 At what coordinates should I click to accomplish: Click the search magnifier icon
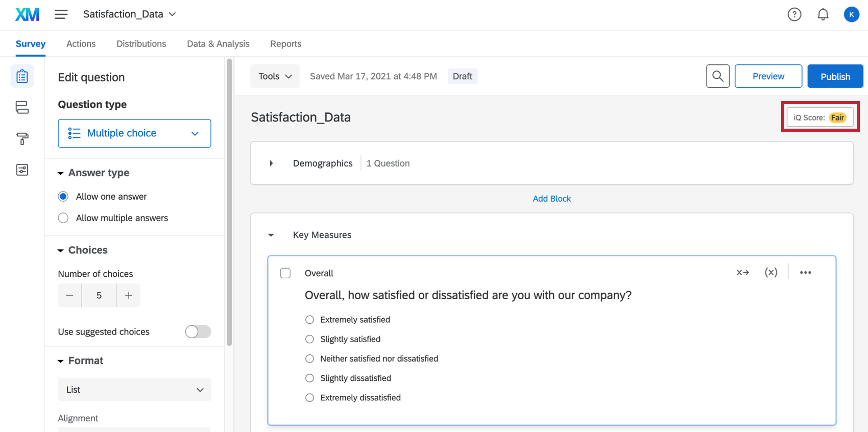[x=717, y=76]
